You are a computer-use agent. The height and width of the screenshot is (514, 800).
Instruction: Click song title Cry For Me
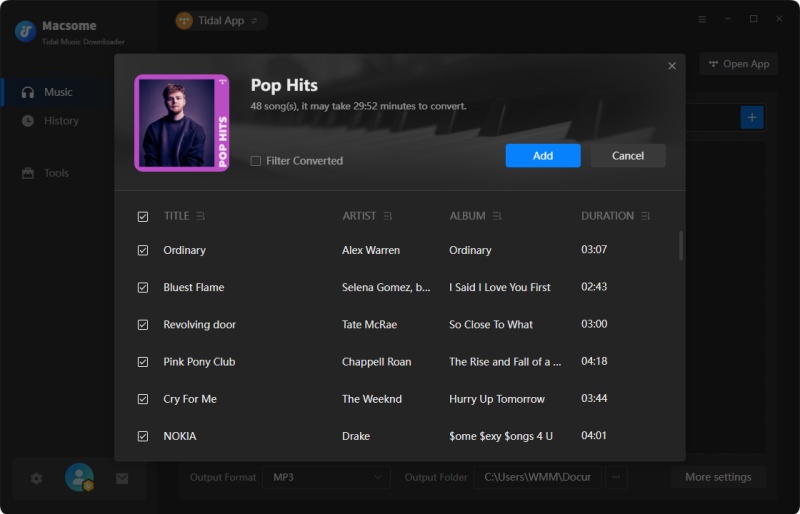(x=190, y=399)
